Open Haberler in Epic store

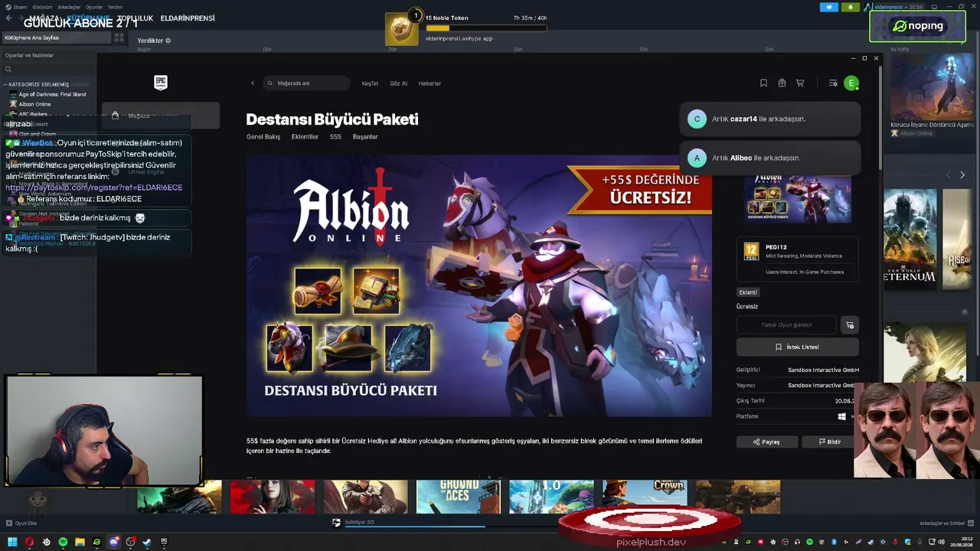pyautogui.click(x=430, y=83)
